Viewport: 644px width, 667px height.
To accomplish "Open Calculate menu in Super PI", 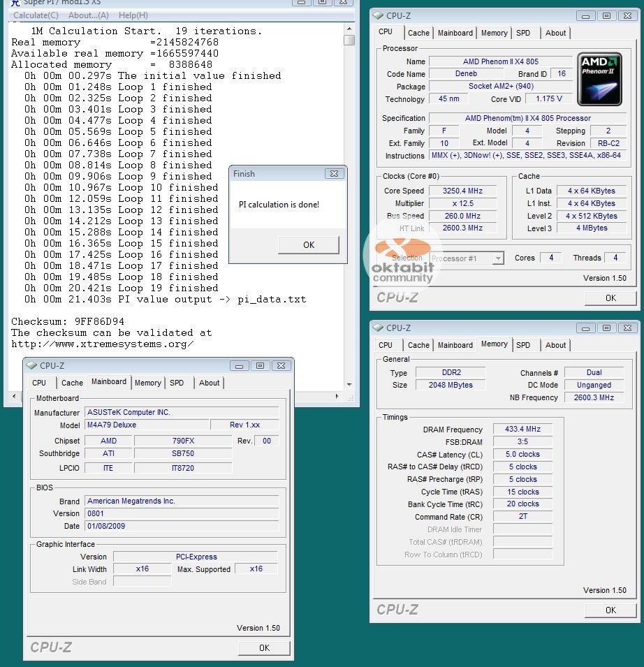I will pyautogui.click(x=36, y=15).
